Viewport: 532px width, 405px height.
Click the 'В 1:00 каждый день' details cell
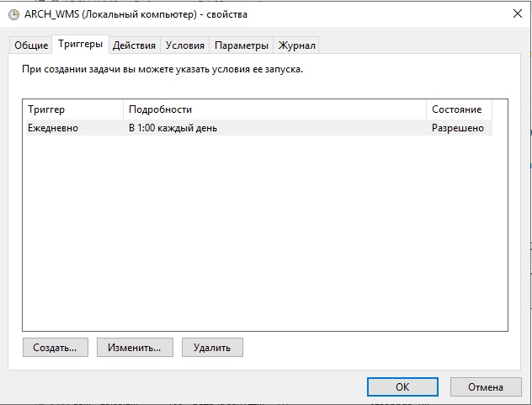(x=167, y=128)
